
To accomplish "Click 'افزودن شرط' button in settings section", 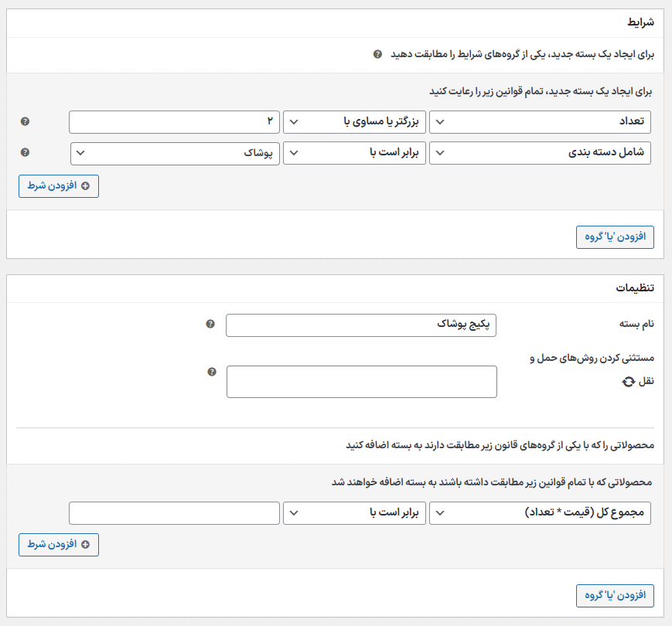I will (x=59, y=545).
